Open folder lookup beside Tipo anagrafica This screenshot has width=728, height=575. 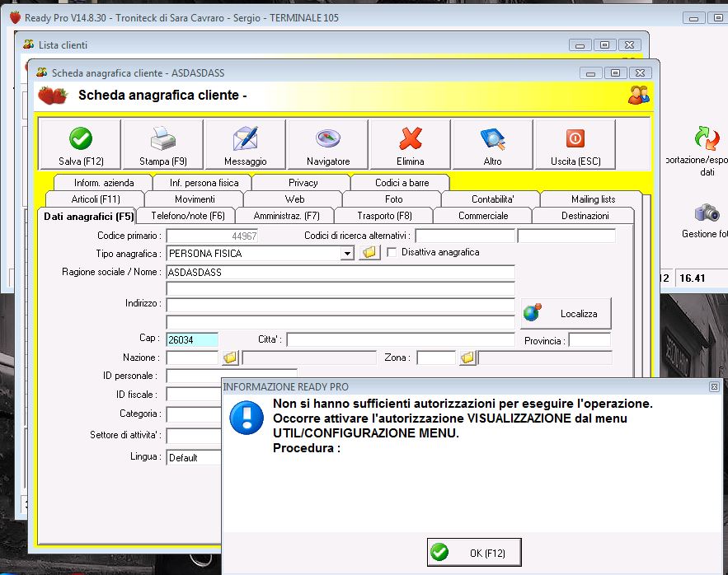pos(369,252)
